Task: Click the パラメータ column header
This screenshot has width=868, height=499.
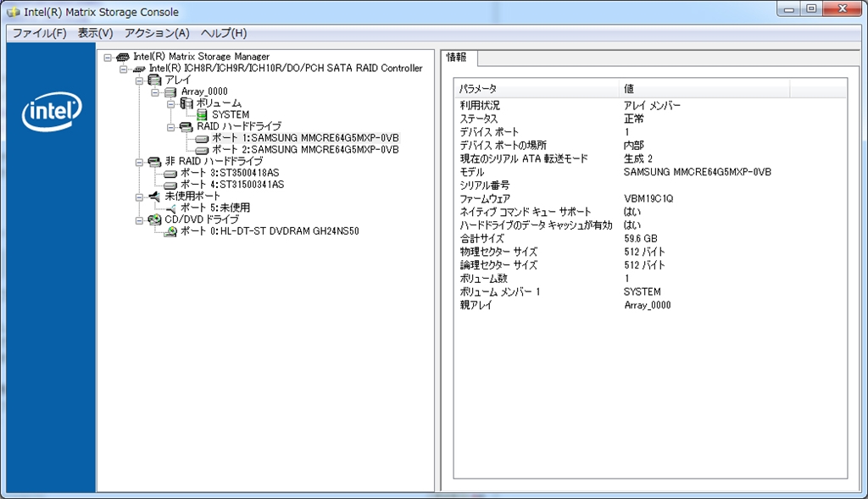Action: [537, 88]
